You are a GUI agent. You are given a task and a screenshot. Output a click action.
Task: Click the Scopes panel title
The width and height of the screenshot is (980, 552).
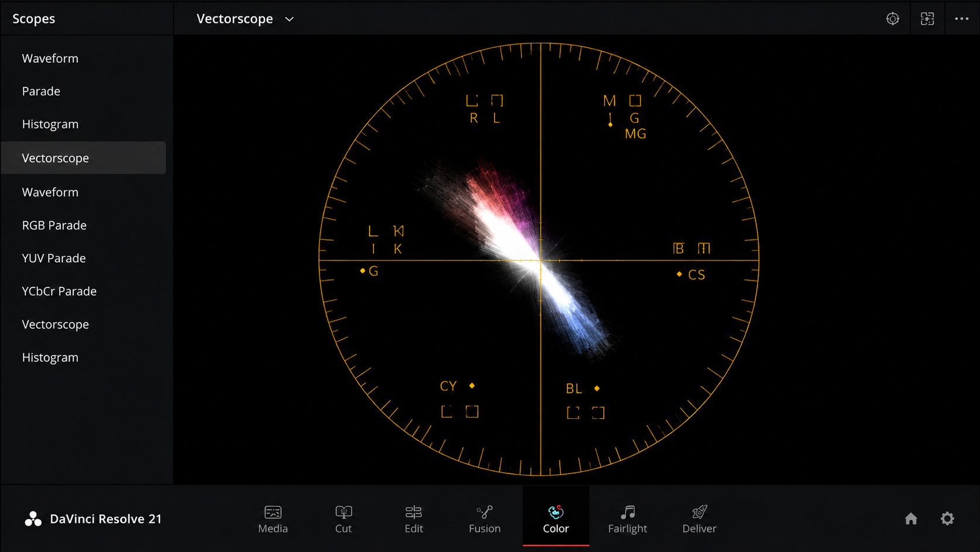coord(34,19)
